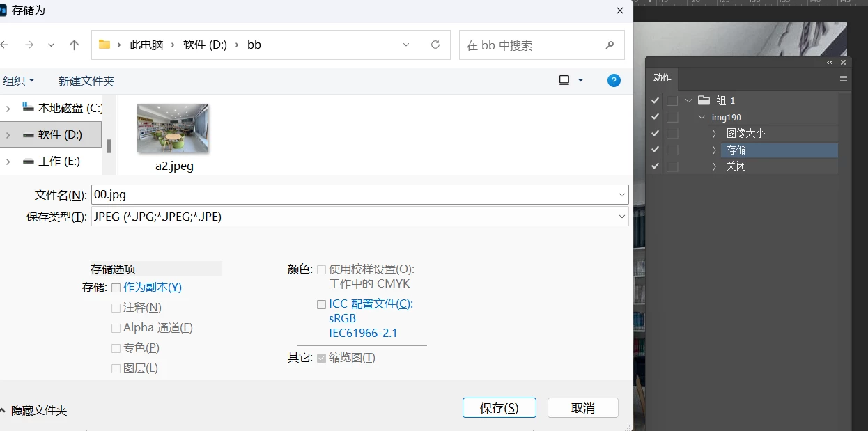Open the 文件名 dropdown arrow
This screenshot has height=431, width=868.
621,194
